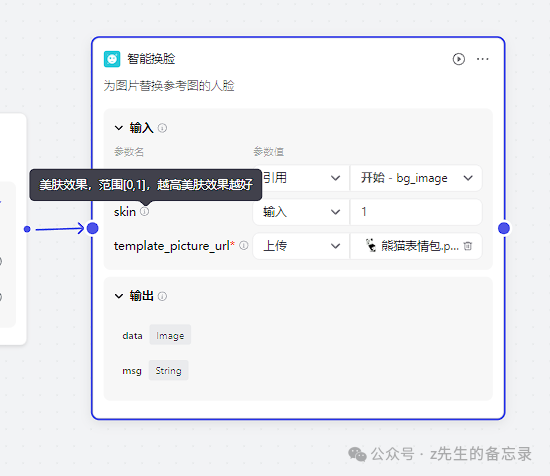Click the node's left input connection port

click(x=93, y=228)
